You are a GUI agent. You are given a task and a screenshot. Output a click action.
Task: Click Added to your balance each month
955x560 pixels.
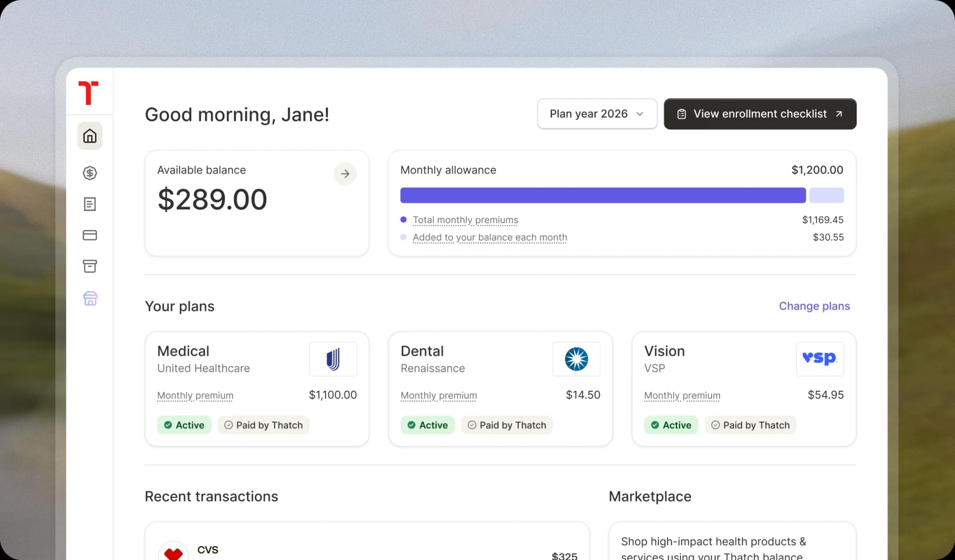pyautogui.click(x=490, y=237)
